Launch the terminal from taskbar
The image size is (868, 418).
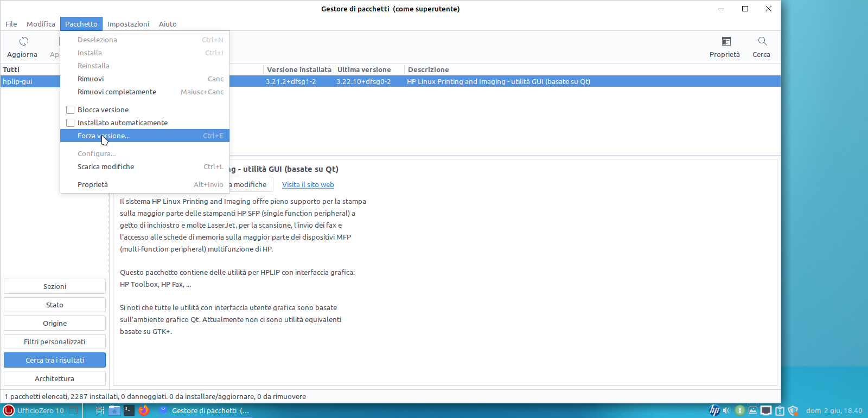129,410
